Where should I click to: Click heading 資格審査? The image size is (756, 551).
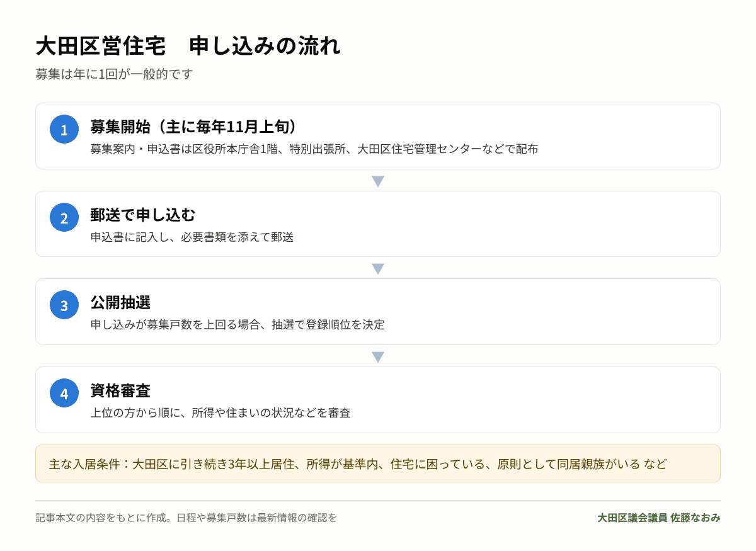(120, 390)
